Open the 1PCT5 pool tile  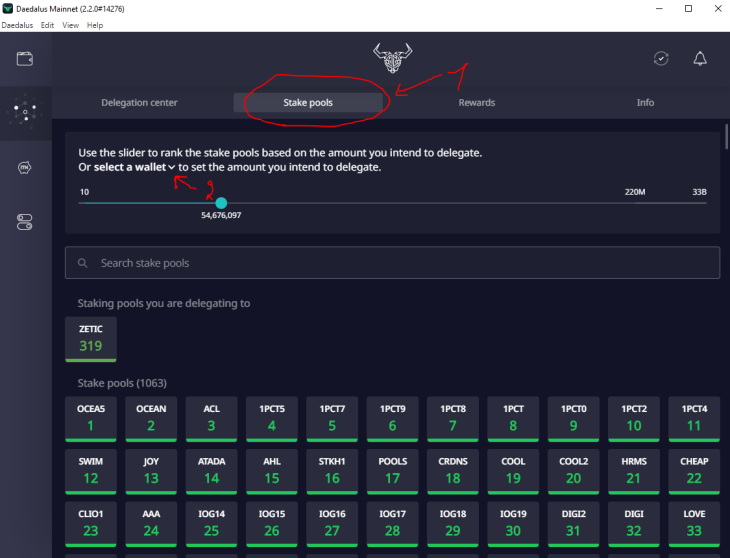(x=272, y=419)
